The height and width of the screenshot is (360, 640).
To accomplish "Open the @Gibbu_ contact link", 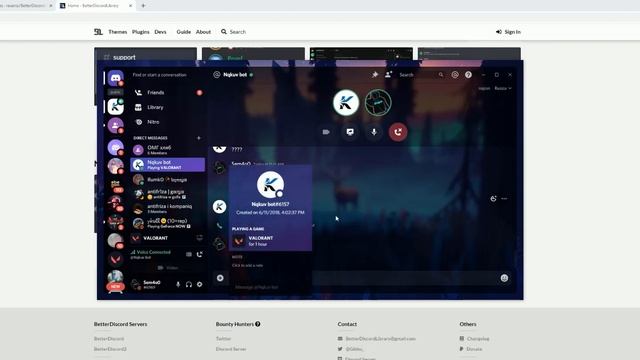I will click(354, 349).
